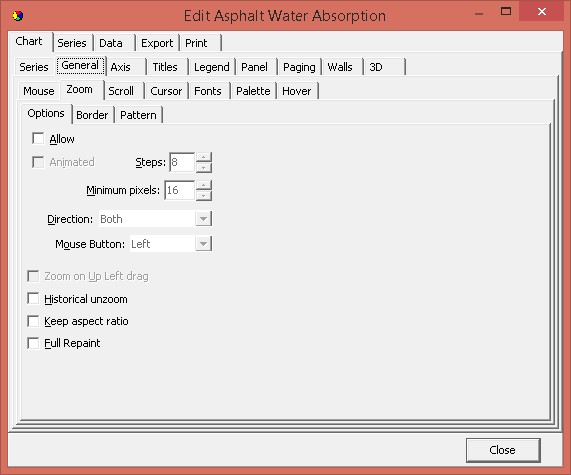Open the Legend tab

(x=212, y=67)
